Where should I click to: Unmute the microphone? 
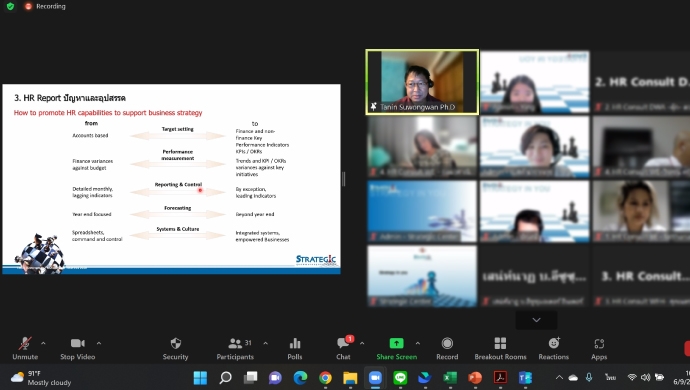point(25,349)
